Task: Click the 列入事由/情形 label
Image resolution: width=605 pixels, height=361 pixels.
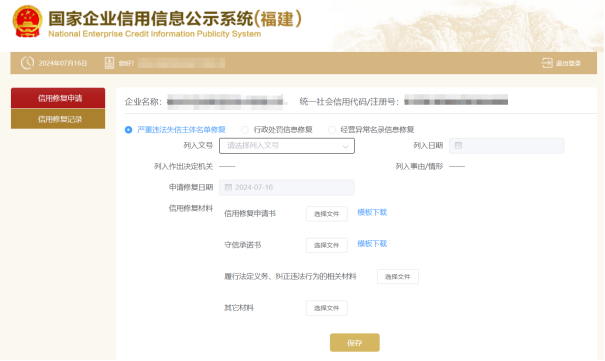Action: click(419, 167)
